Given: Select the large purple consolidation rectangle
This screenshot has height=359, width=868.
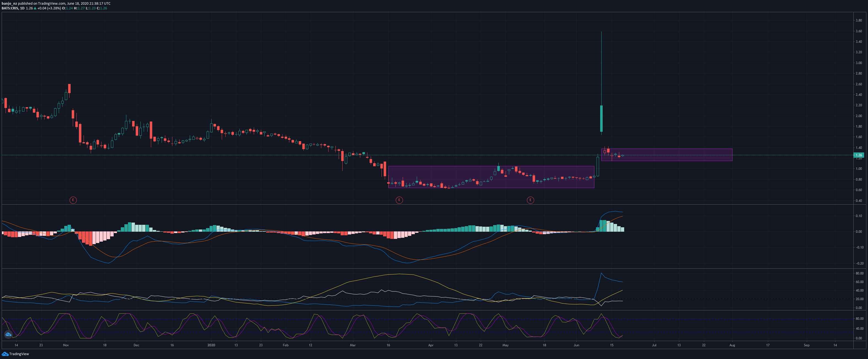Looking at the screenshot, I should [491, 177].
